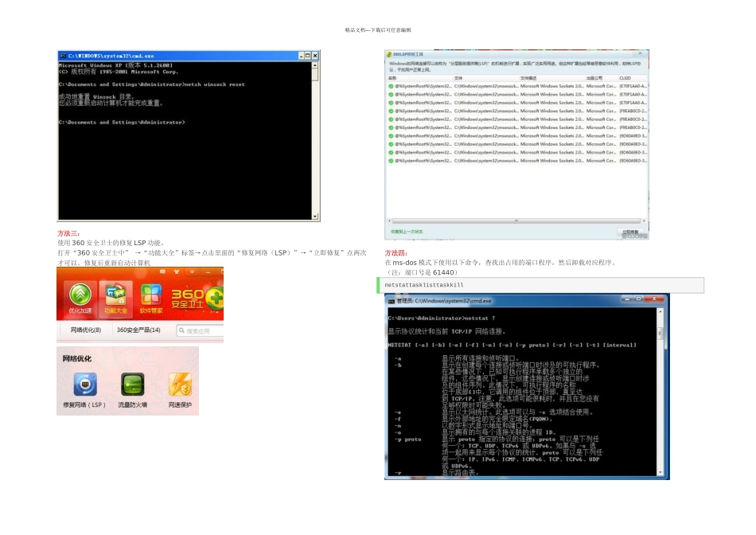Click the 360安全卫士 green plus logo
Image resolution: width=756 pixels, height=535 pixels.
[x=214, y=295]
